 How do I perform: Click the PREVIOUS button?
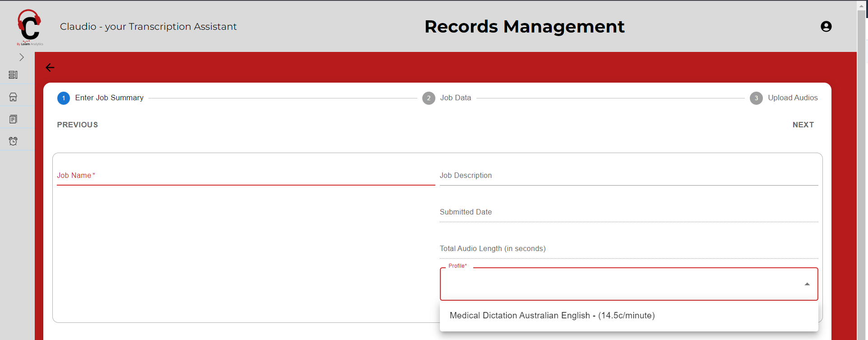(x=78, y=125)
